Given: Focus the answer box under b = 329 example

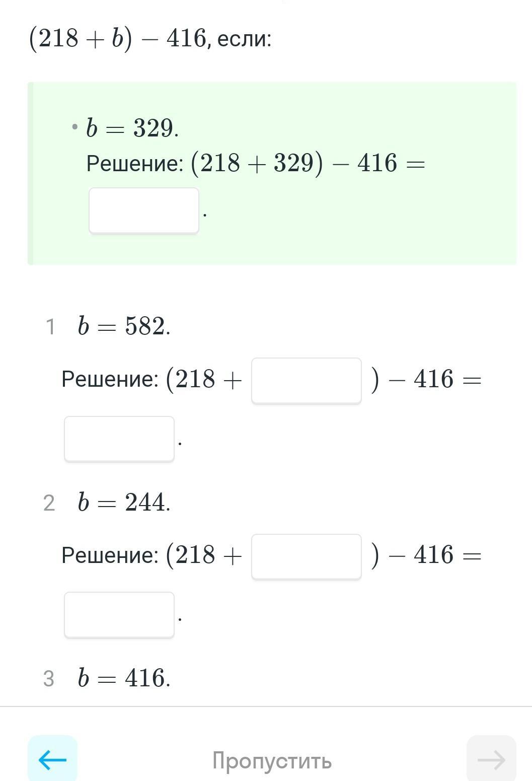Looking at the screenshot, I should pos(144,210).
